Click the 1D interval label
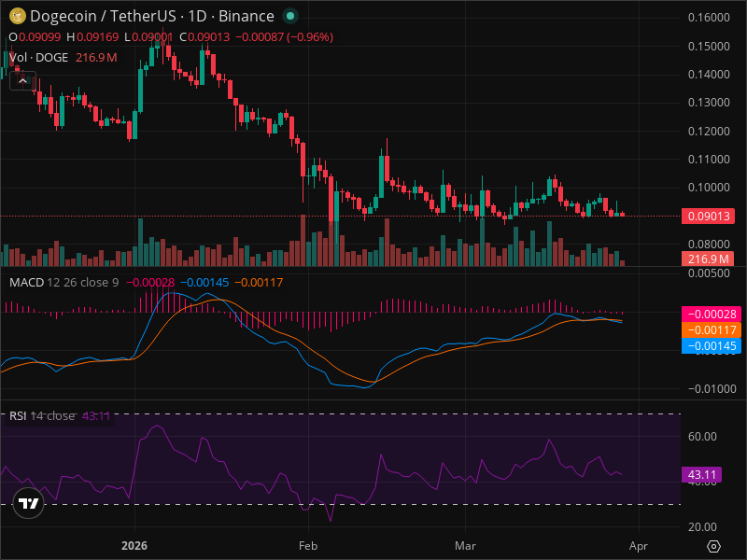Image resolution: width=747 pixels, height=560 pixels. point(197,16)
